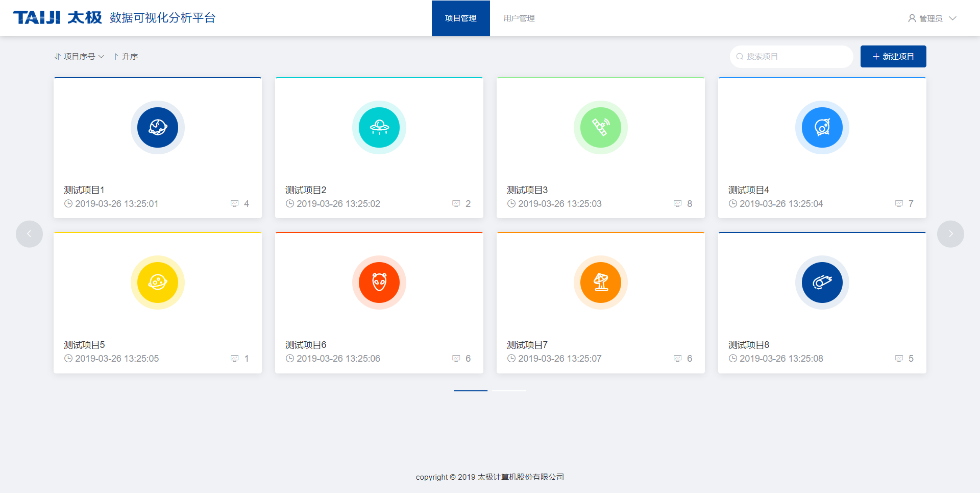Expand the 管理员 account menu chevron
The height and width of the screenshot is (493, 980).
click(x=952, y=18)
